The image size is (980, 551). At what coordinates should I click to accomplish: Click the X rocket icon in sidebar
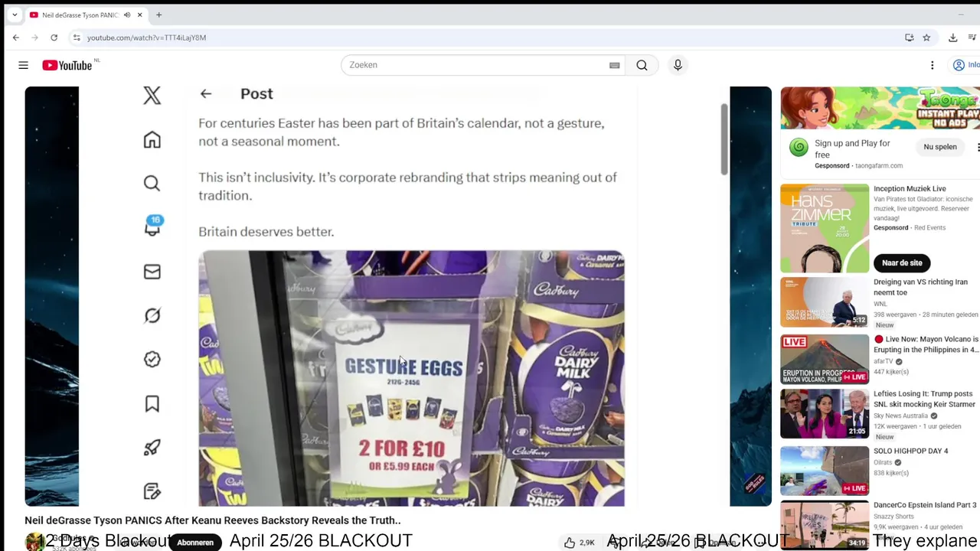(152, 448)
